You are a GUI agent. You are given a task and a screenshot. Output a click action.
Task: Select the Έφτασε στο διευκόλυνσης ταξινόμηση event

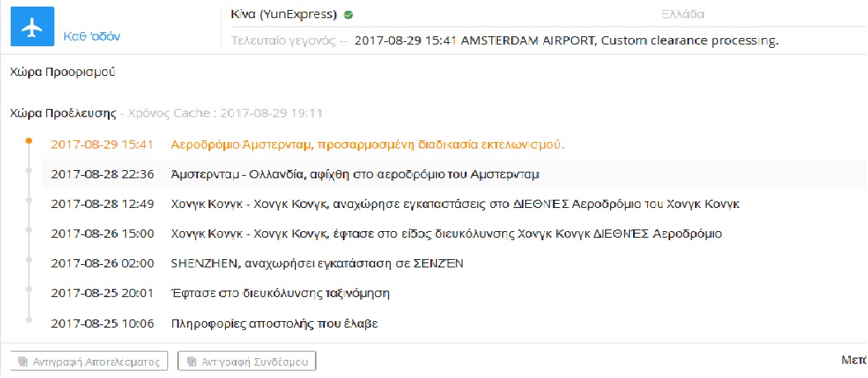tap(279, 293)
